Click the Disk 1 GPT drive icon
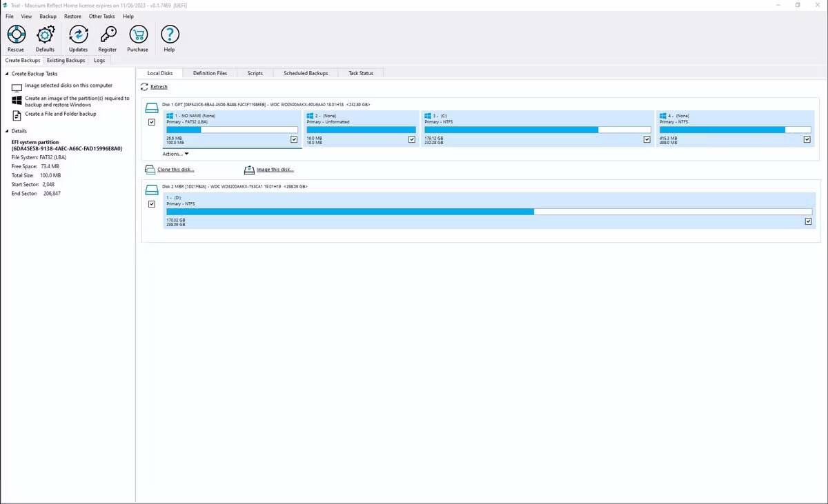The image size is (828, 504). pyautogui.click(x=151, y=108)
